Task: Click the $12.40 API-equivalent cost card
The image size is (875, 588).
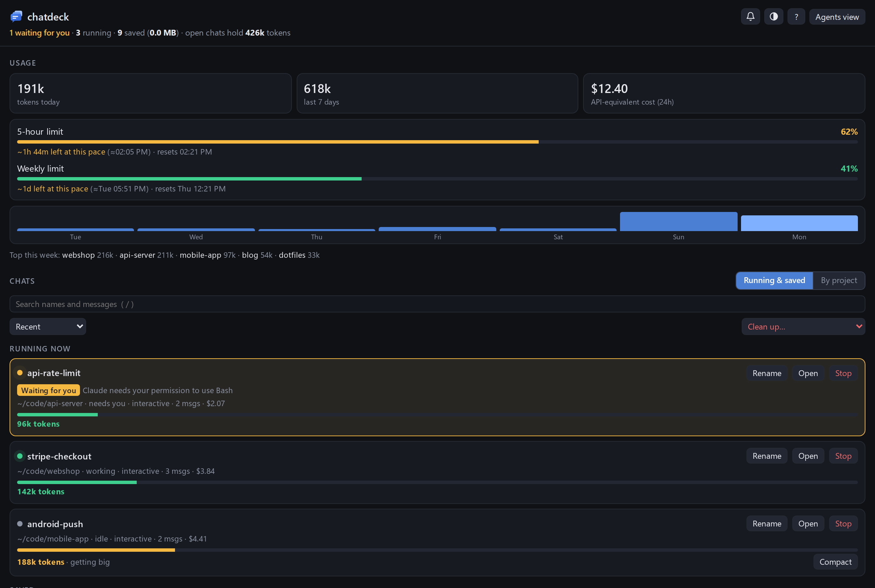Action: [x=724, y=93]
